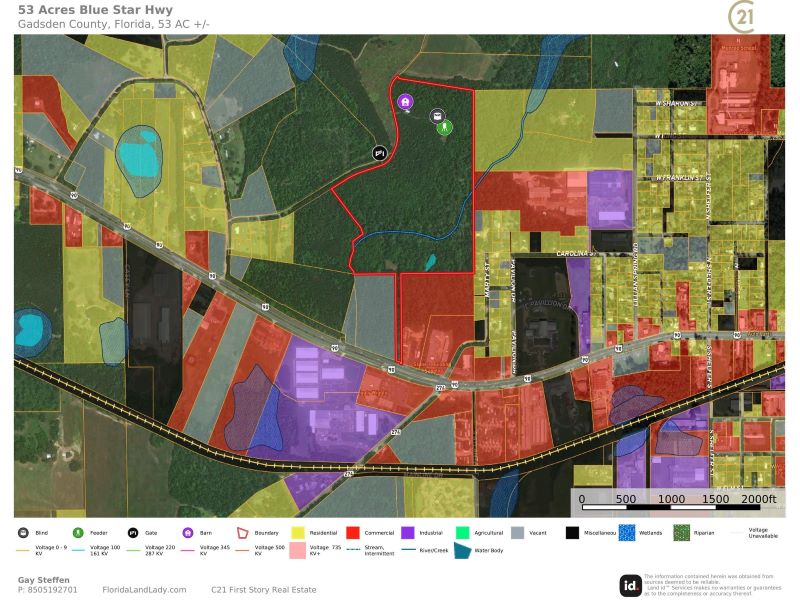800x600 pixels.
Task: Click the Stream, Intermittent legend line
Action: [353, 549]
